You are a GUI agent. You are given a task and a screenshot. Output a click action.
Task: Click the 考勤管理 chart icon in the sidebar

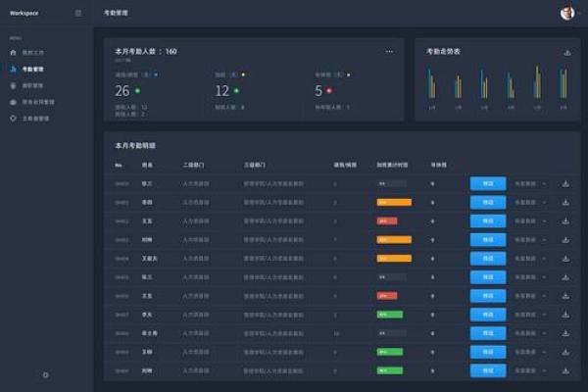pyautogui.click(x=13, y=69)
